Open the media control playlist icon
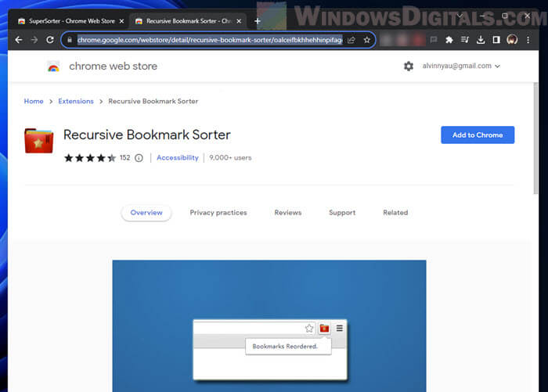548x392 pixels. pyautogui.click(x=464, y=40)
